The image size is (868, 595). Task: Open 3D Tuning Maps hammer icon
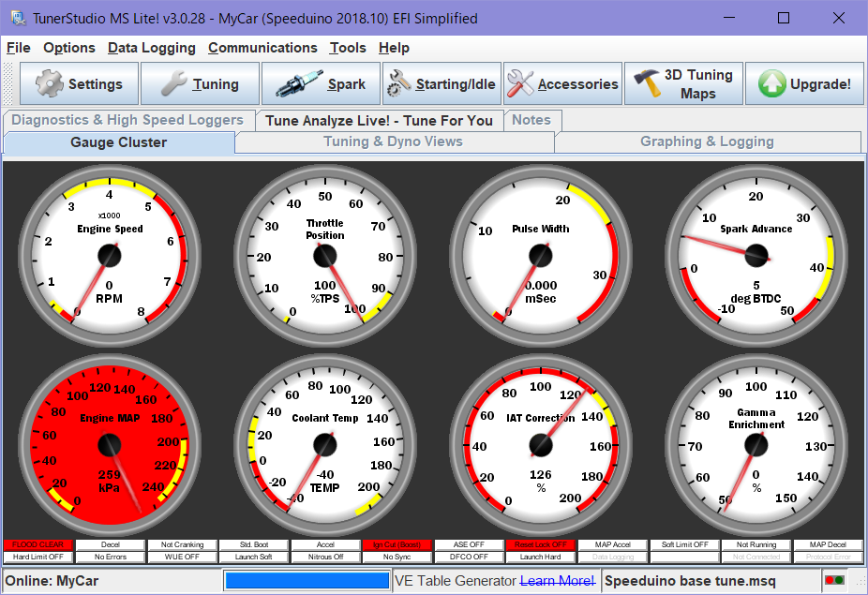click(645, 83)
